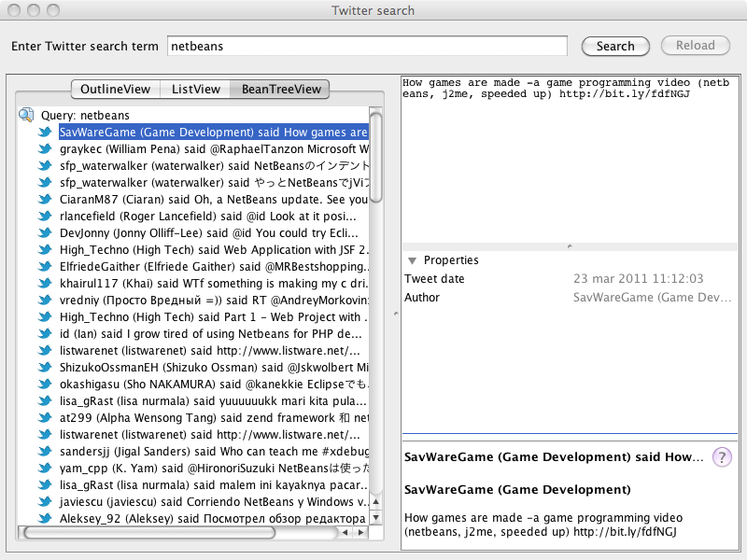Click the SavWareGame (Game Dev… author value

[652, 298]
